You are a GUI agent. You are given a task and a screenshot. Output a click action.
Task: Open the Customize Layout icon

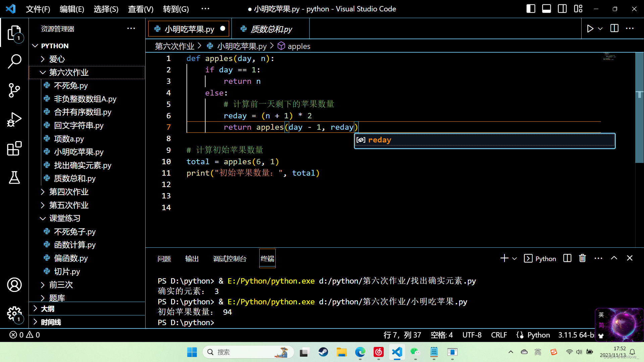[x=578, y=9]
